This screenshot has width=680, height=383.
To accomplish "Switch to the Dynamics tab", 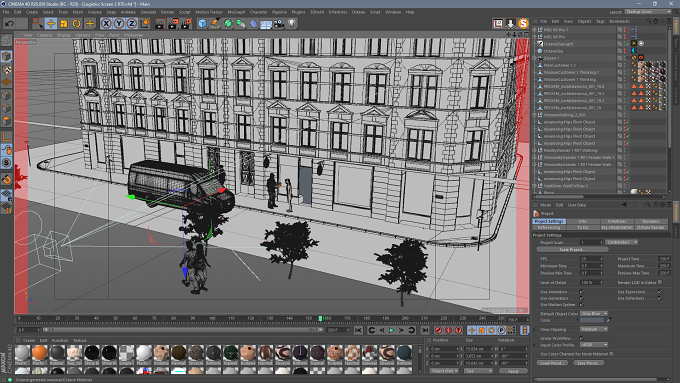I will tap(651, 221).
